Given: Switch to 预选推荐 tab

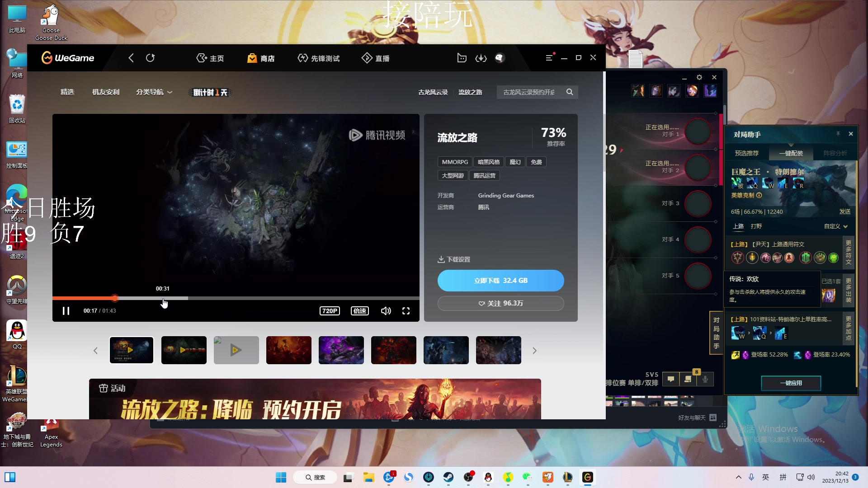Looking at the screenshot, I should pyautogui.click(x=747, y=153).
